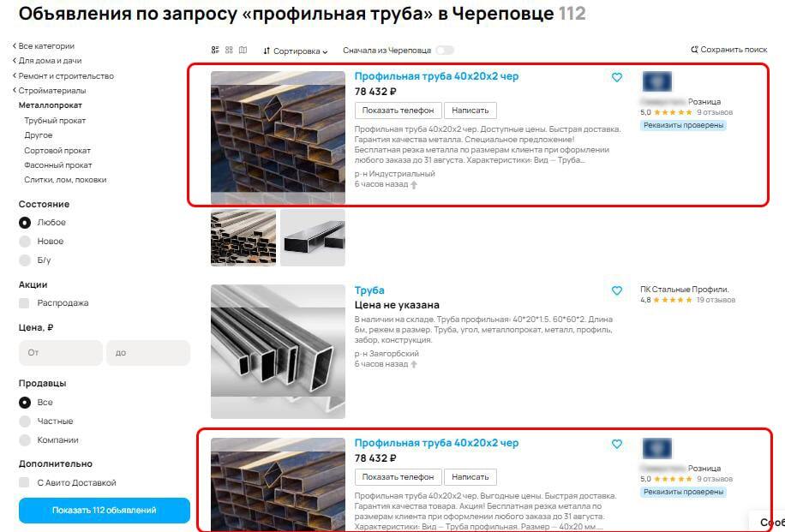This screenshot has height=532, width=785.
Task: Collapse to Стройматериалы category
Action: pyautogui.click(x=49, y=91)
